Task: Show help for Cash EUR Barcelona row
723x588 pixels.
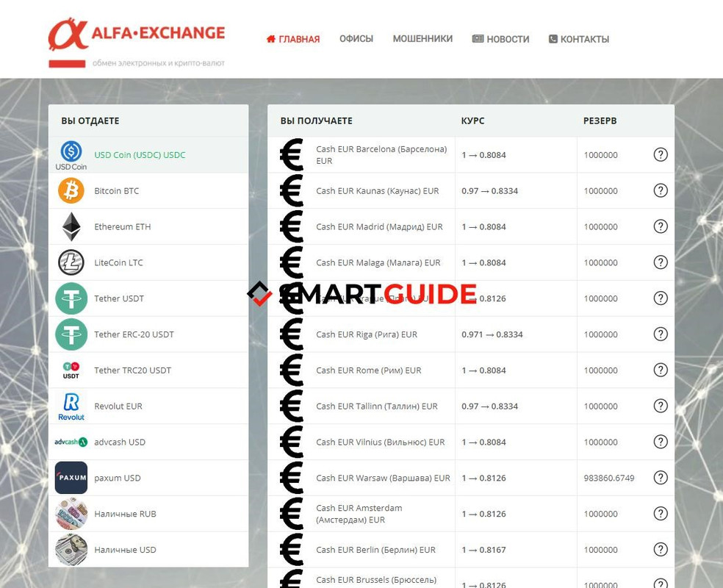Action: point(661,154)
